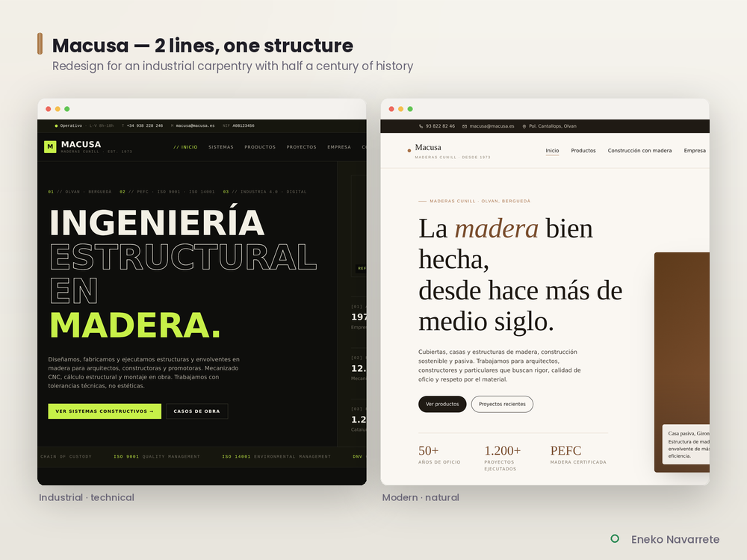
Task: Click the Ver productos button
Action: pyautogui.click(x=442, y=404)
